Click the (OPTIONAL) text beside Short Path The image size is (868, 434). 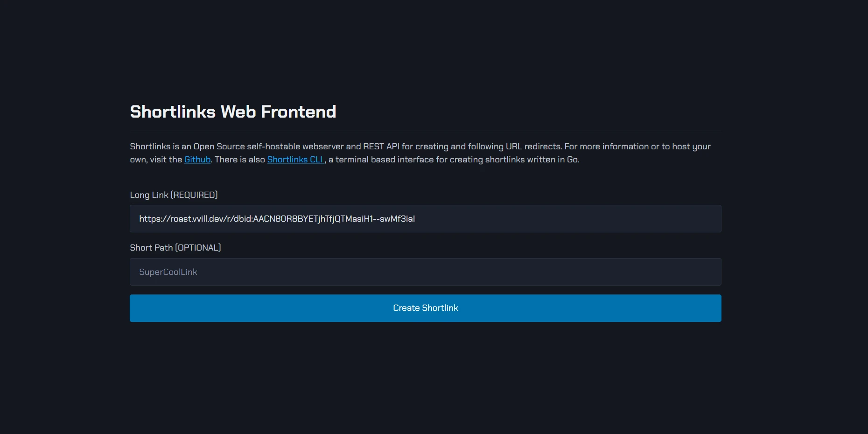tap(198, 248)
